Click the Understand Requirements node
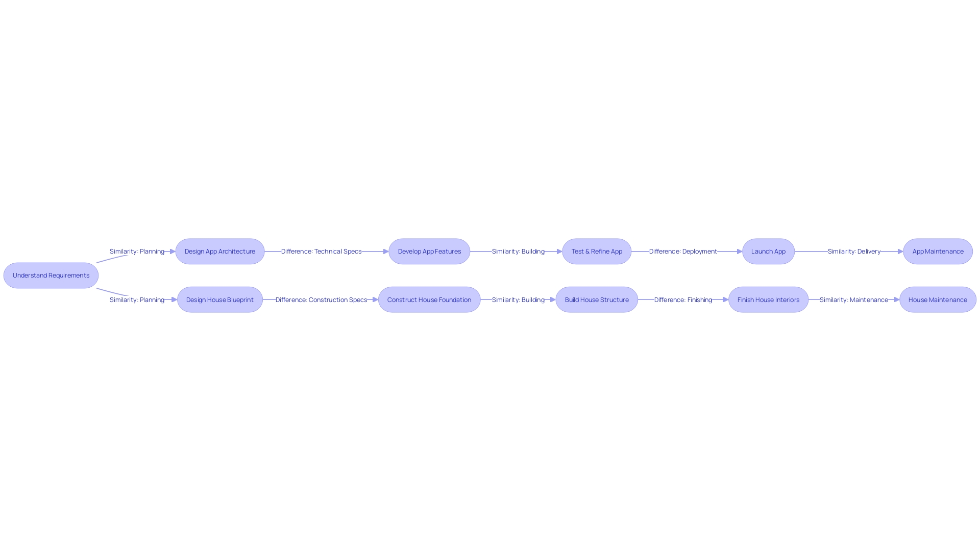The width and height of the screenshot is (980, 551). (51, 275)
